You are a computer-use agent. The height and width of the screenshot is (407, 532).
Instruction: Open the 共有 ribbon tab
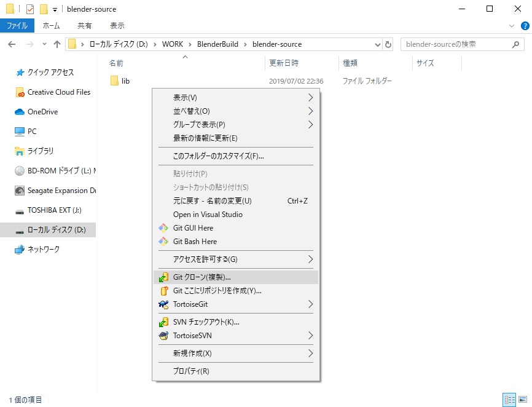coord(85,26)
